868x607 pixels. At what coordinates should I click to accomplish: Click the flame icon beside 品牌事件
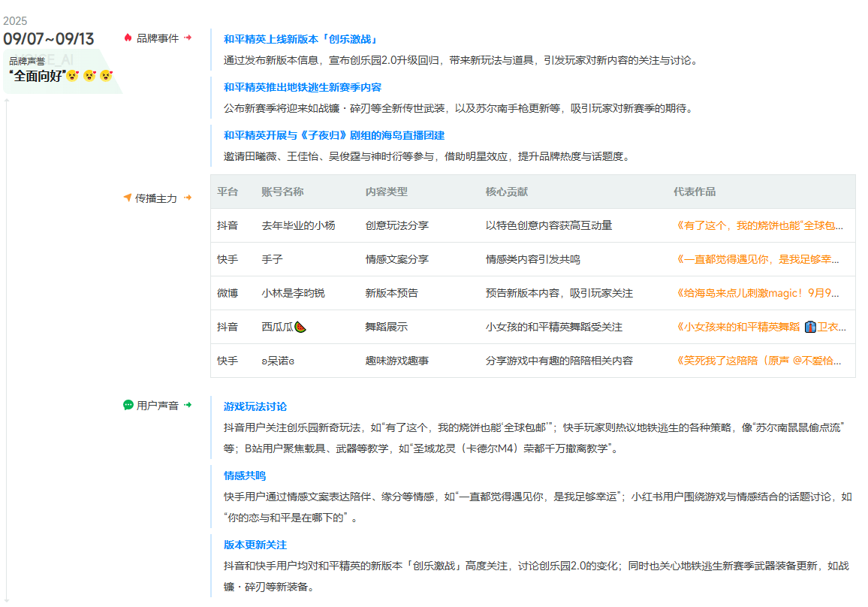(x=128, y=36)
